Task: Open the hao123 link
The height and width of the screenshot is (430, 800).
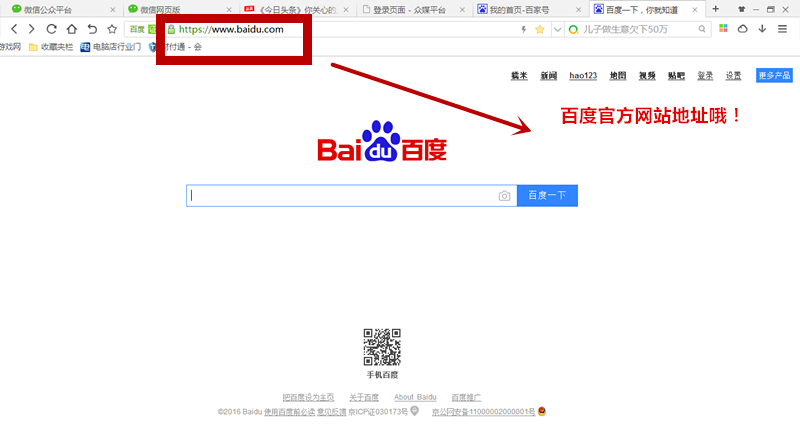Action: [x=583, y=75]
